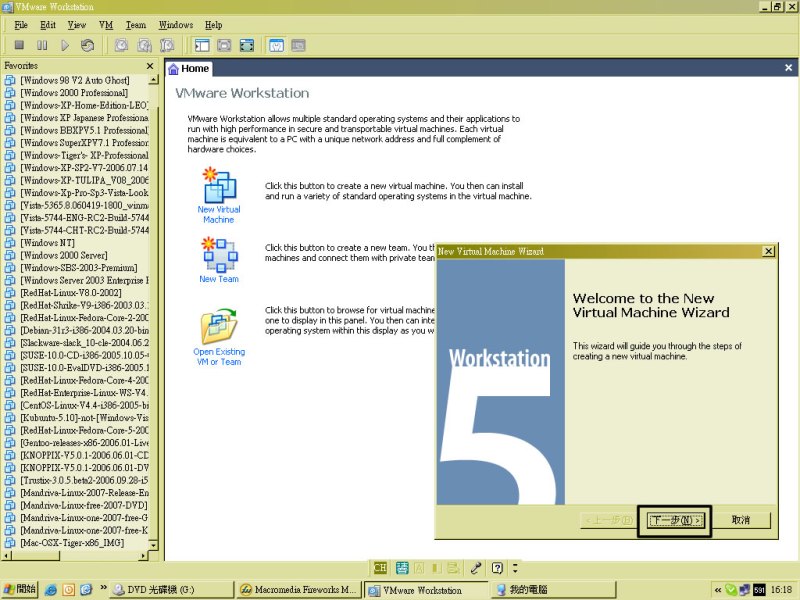
Task: Click the Power Off stop toolbar icon
Action: (x=19, y=45)
